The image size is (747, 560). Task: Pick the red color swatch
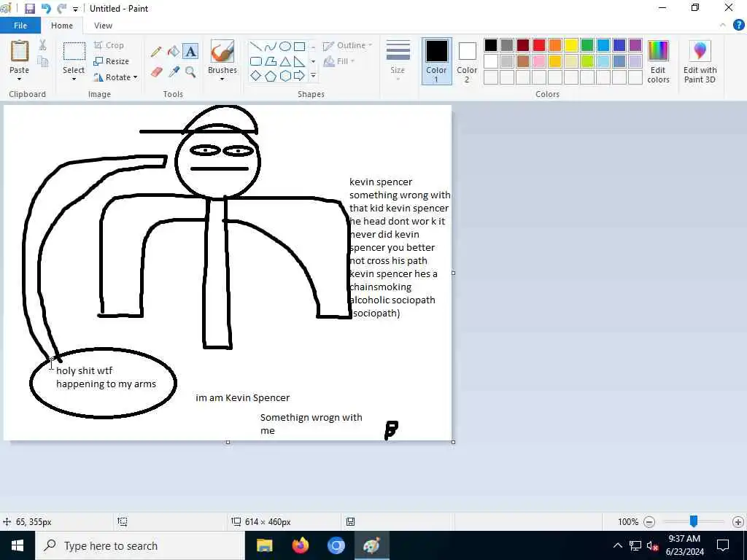click(539, 45)
